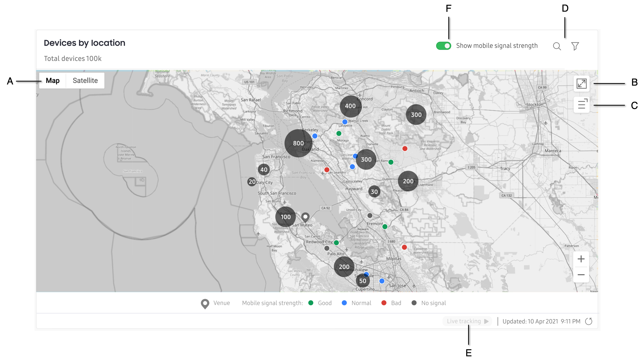The image size is (644, 360).
Task: Click the 300 device cluster near East Bay
Action: coord(365,160)
